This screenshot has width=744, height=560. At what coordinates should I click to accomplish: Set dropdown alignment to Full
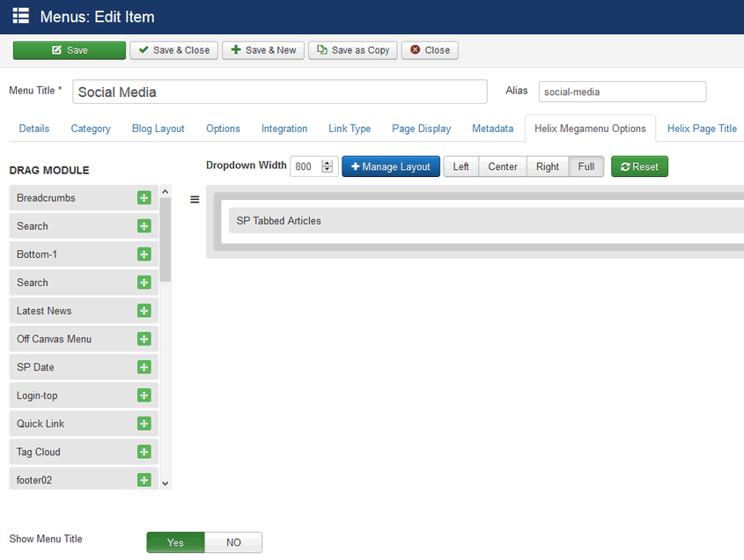click(586, 166)
